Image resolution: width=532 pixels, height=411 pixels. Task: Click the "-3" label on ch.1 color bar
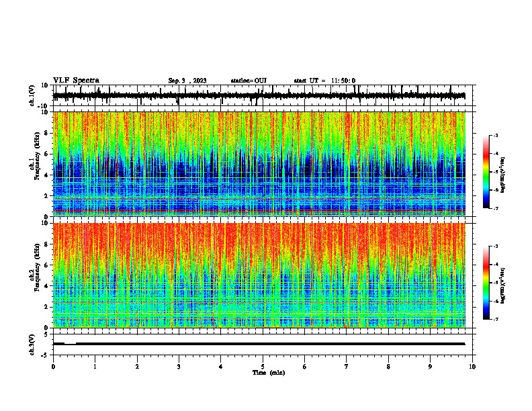pos(495,136)
